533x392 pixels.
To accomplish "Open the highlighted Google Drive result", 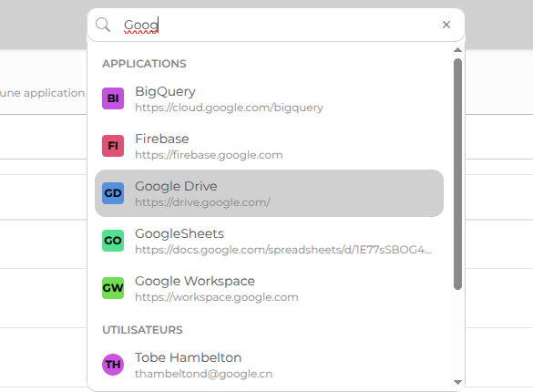I will 269,193.
